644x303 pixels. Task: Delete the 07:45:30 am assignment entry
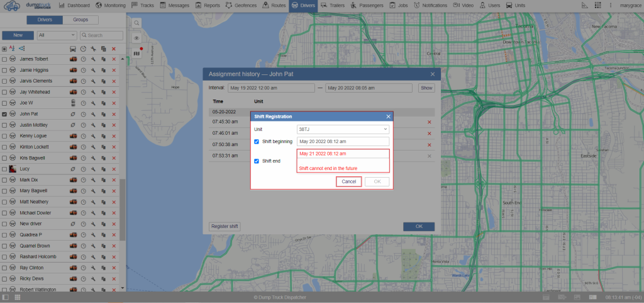pyautogui.click(x=430, y=122)
